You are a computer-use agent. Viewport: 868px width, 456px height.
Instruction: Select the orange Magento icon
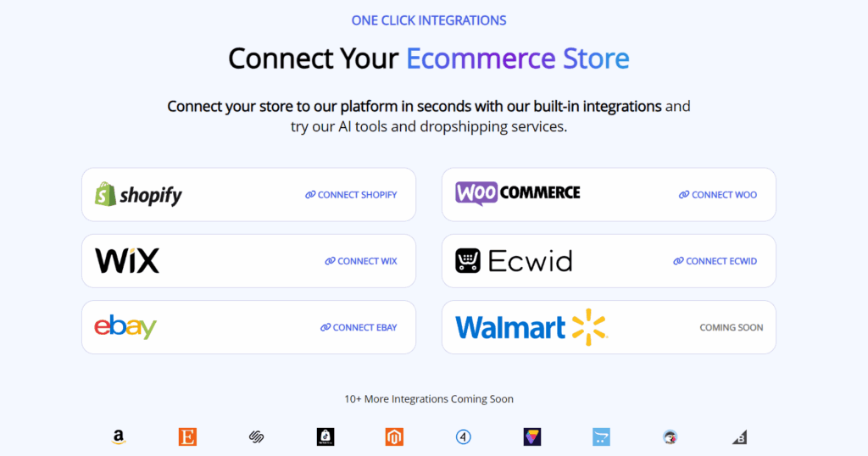[394, 437]
